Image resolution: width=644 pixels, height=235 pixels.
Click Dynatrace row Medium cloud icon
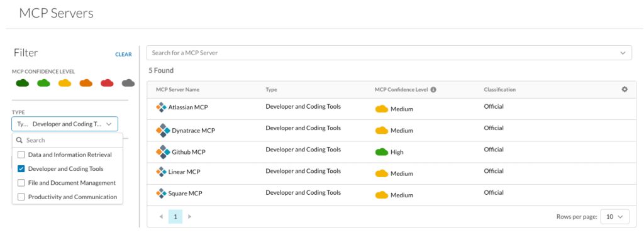click(x=382, y=131)
